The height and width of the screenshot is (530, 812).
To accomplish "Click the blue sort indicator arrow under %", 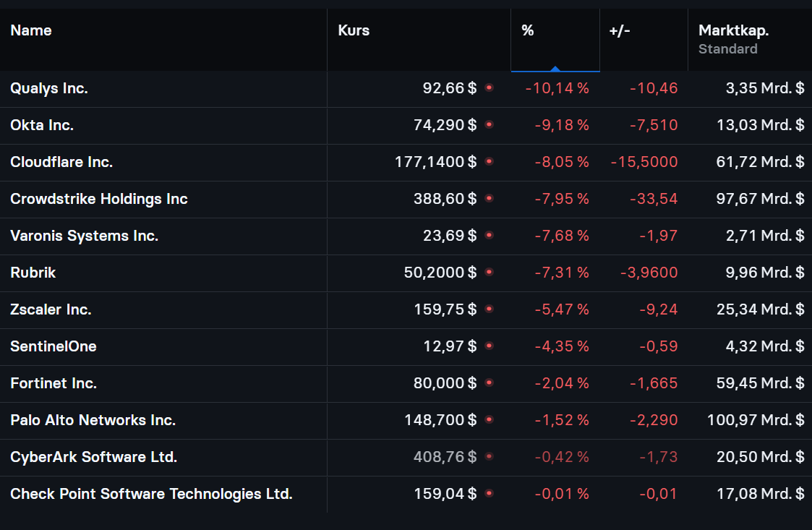I will pyautogui.click(x=555, y=69).
